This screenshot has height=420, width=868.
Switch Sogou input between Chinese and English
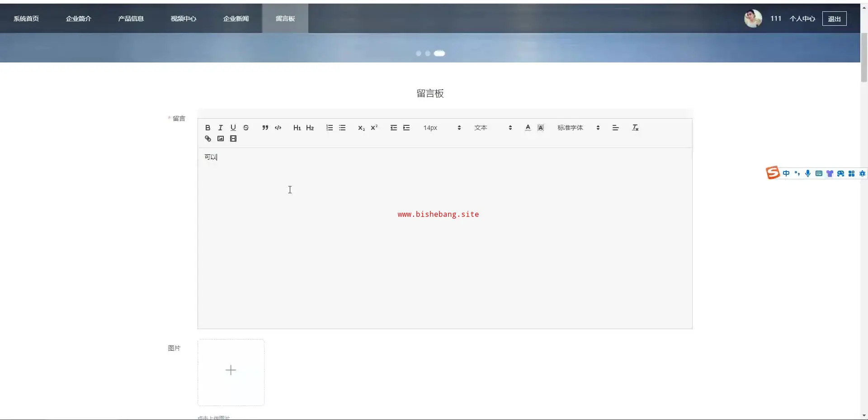[x=786, y=173]
